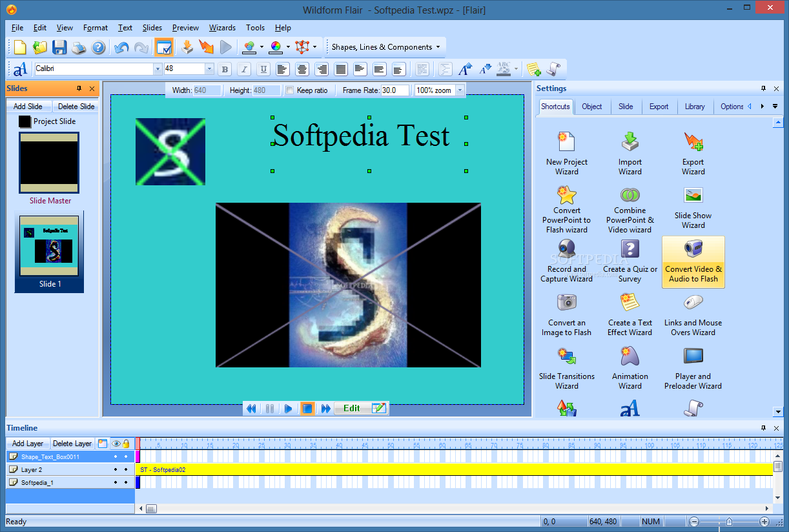Switch to the Library tab

click(x=695, y=107)
